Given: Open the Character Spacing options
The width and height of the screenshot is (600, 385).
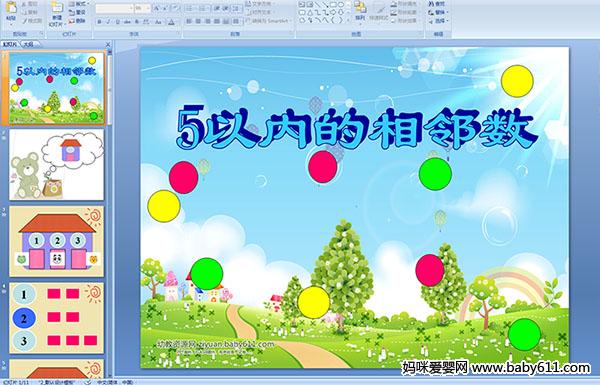Looking at the screenshot, I should 147,22.
